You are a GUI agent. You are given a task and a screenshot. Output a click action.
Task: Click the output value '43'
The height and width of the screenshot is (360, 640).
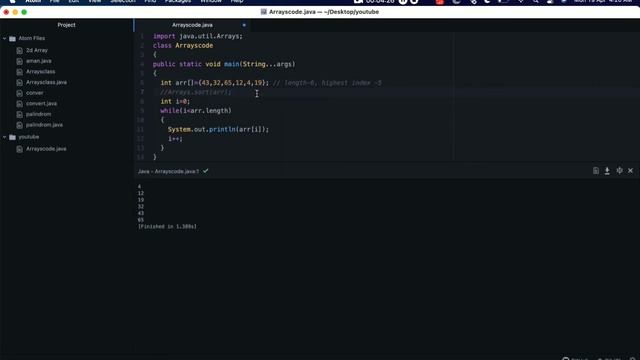(x=141, y=213)
